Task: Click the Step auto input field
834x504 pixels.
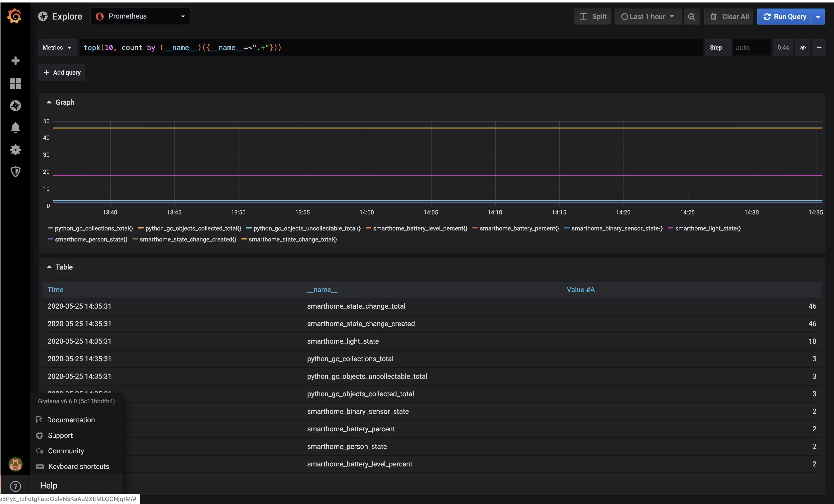Action: [x=751, y=47]
